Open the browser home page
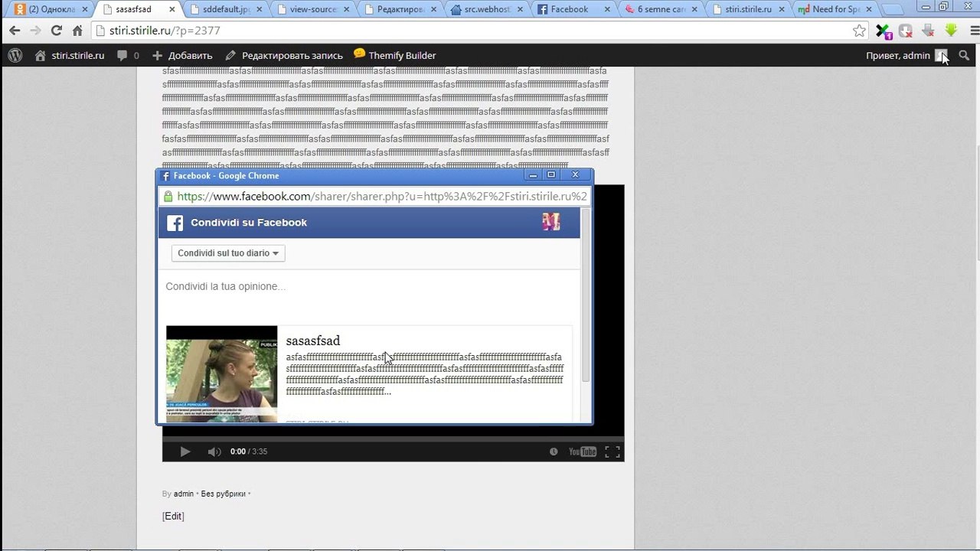 pyautogui.click(x=77, y=31)
